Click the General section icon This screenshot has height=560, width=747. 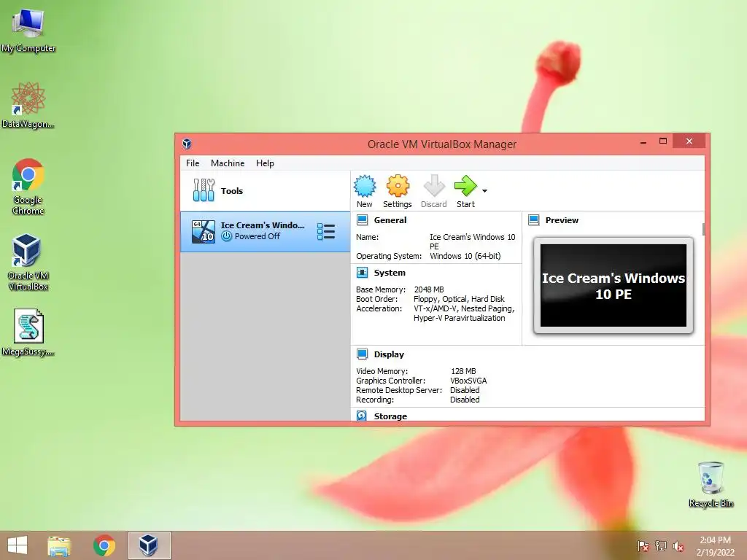point(362,220)
